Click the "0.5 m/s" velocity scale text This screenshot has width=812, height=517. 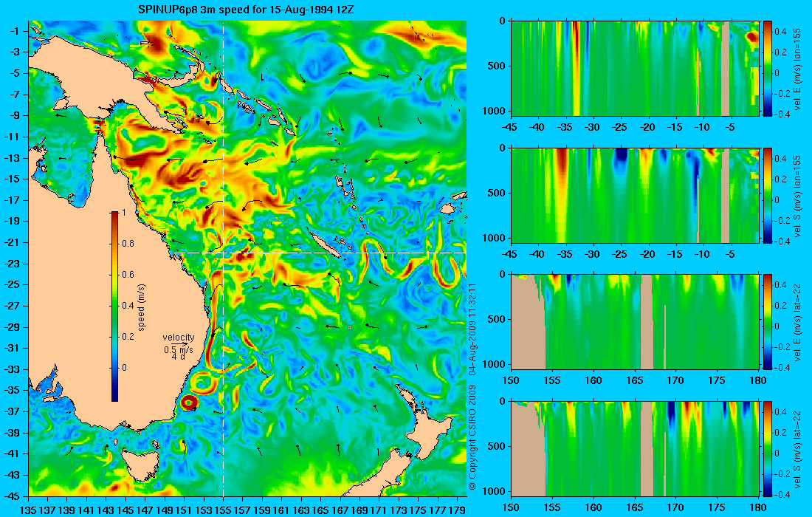tap(178, 349)
